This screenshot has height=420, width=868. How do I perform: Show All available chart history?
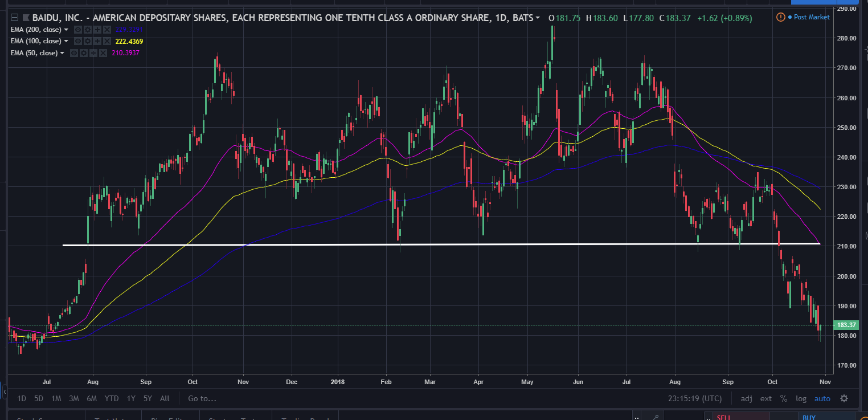tap(165, 398)
